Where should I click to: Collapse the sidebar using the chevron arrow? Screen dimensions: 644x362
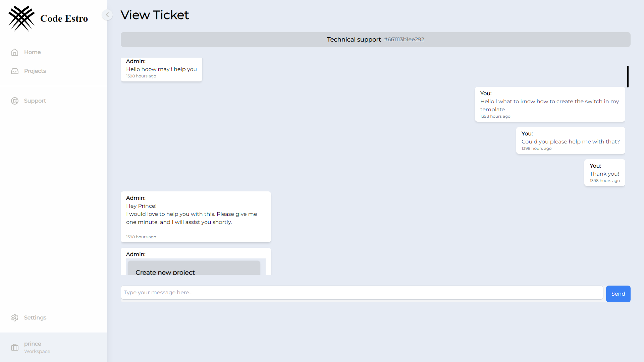tap(107, 15)
